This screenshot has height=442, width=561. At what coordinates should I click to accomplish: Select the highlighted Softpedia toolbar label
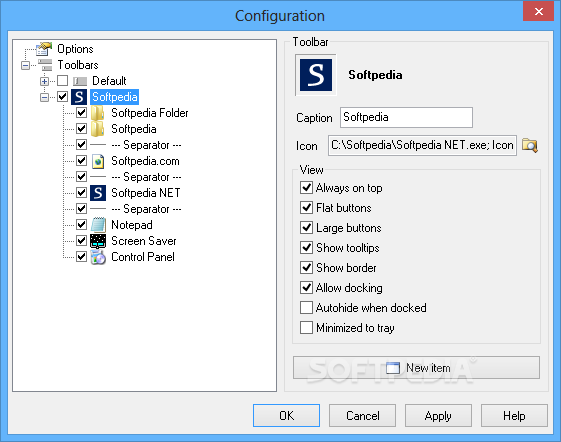[114, 97]
